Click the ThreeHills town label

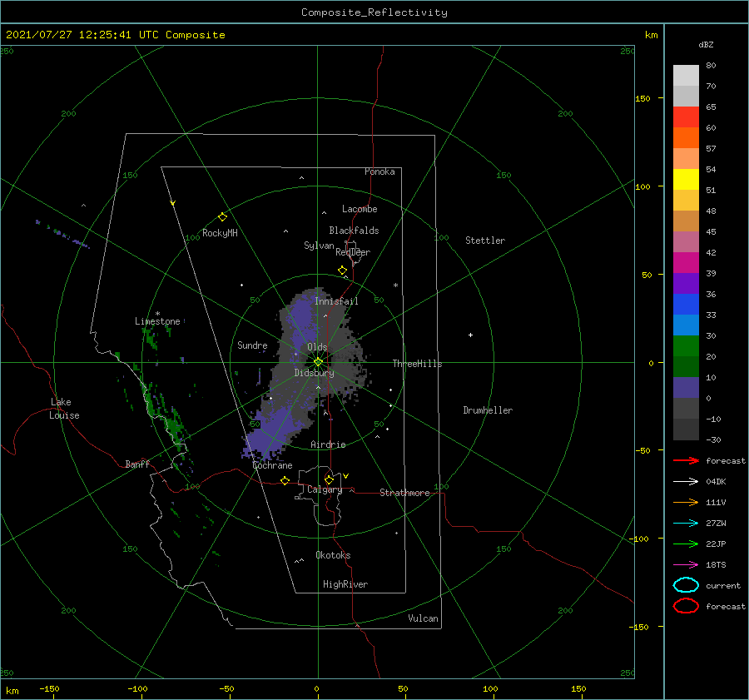point(417,364)
